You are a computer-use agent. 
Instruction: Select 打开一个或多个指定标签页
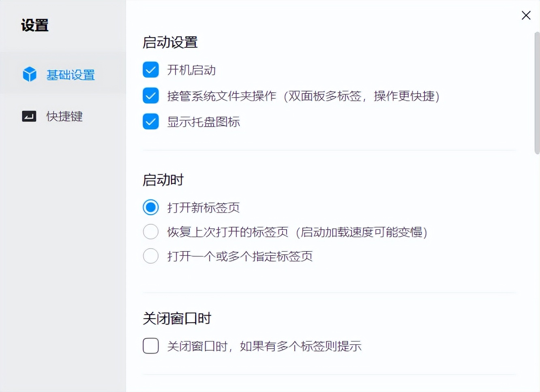pyautogui.click(x=150, y=256)
